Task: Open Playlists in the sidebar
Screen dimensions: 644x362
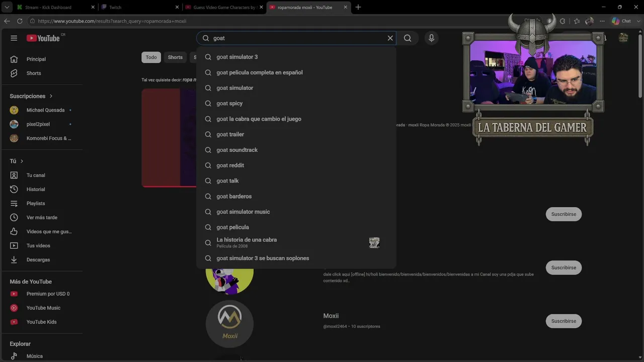Action: tap(42, 204)
